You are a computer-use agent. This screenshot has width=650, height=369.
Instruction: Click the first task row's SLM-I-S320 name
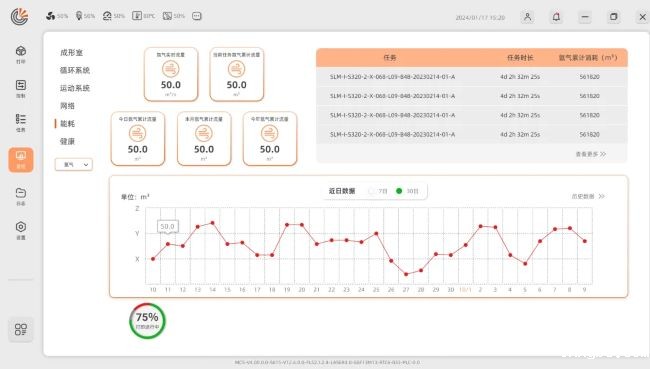(x=392, y=77)
